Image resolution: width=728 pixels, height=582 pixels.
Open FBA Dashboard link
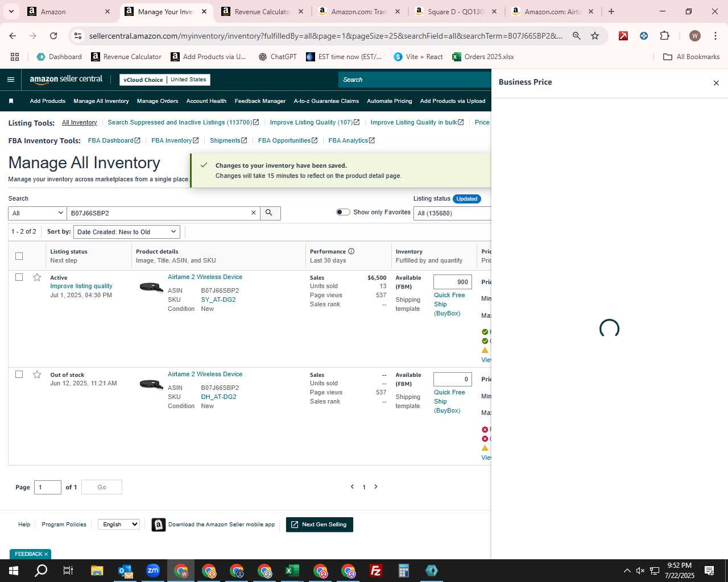114,140
